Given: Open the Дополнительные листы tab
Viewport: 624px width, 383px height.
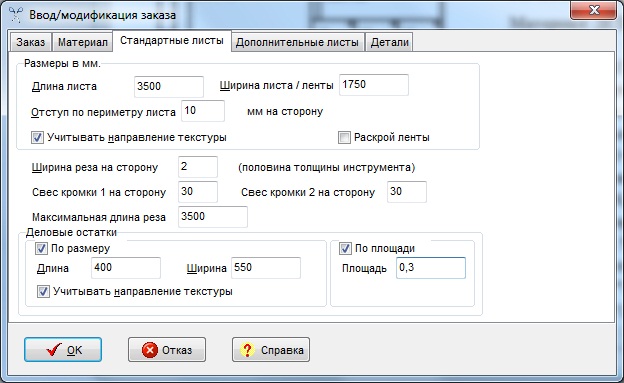Looking at the screenshot, I should [297, 42].
